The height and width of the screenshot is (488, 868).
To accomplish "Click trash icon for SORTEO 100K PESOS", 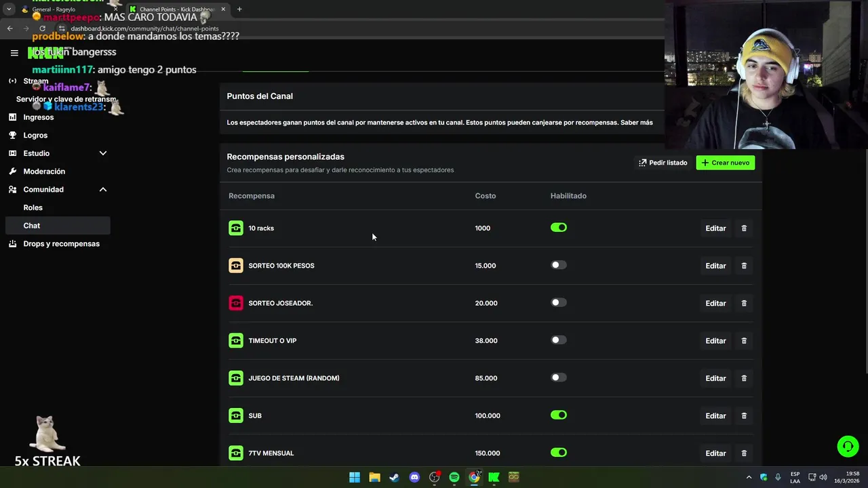I will point(744,266).
